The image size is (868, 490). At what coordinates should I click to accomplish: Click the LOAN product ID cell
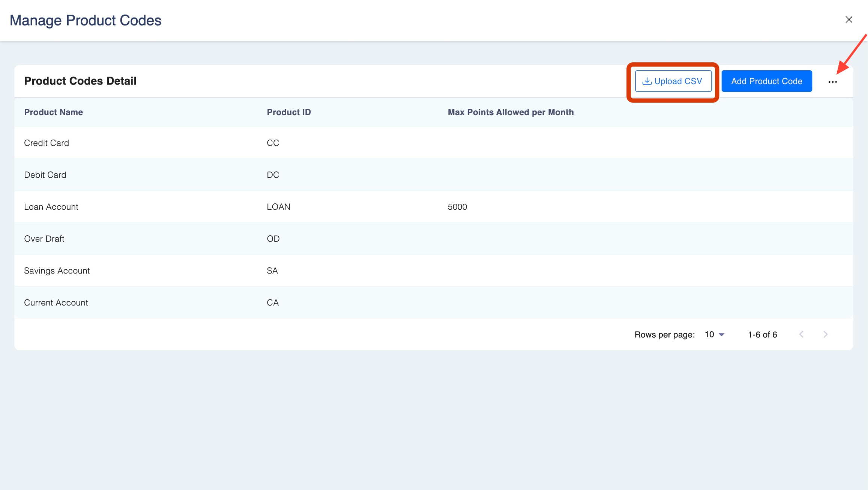pyautogui.click(x=278, y=207)
